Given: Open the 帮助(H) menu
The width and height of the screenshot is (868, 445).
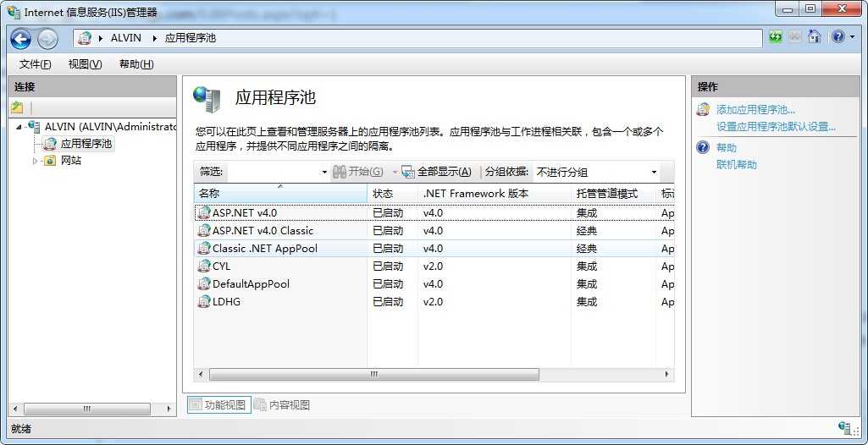Looking at the screenshot, I should [x=136, y=64].
